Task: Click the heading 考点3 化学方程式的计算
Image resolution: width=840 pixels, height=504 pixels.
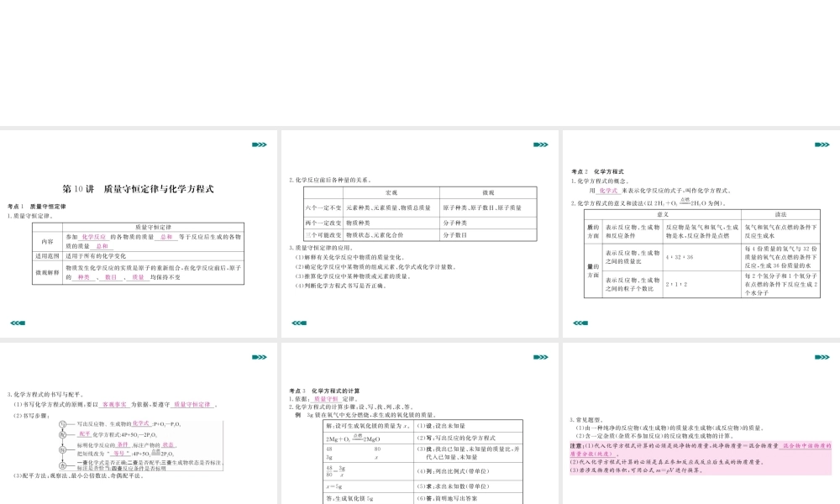Action: tap(324, 391)
